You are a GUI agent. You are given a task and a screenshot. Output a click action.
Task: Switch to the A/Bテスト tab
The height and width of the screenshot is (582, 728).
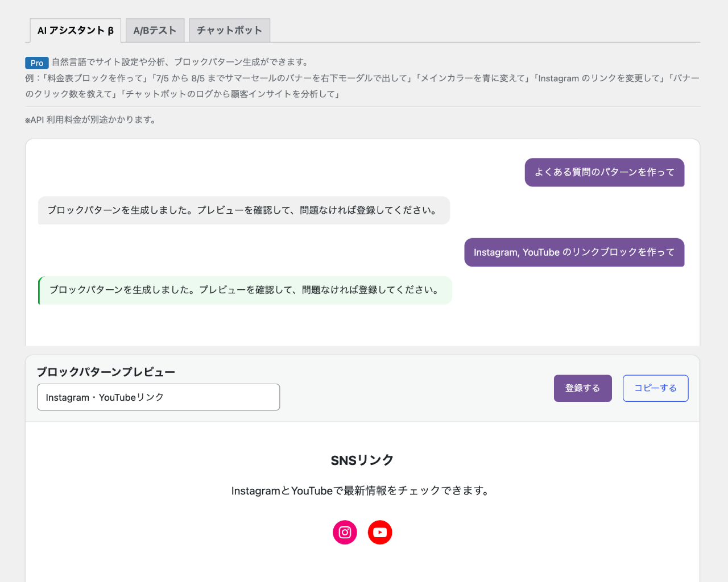pyautogui.click(x=155, y=30)
